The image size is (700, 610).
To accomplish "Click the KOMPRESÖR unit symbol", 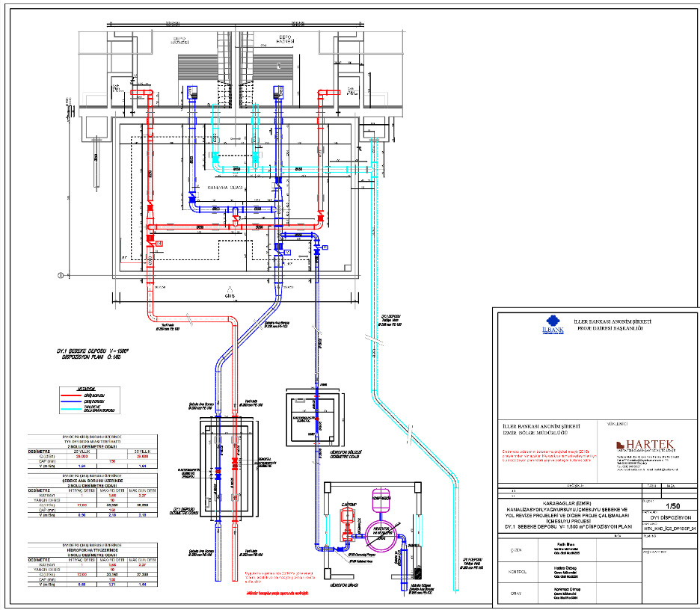I will pyautogui.click(x=382, y=498).
